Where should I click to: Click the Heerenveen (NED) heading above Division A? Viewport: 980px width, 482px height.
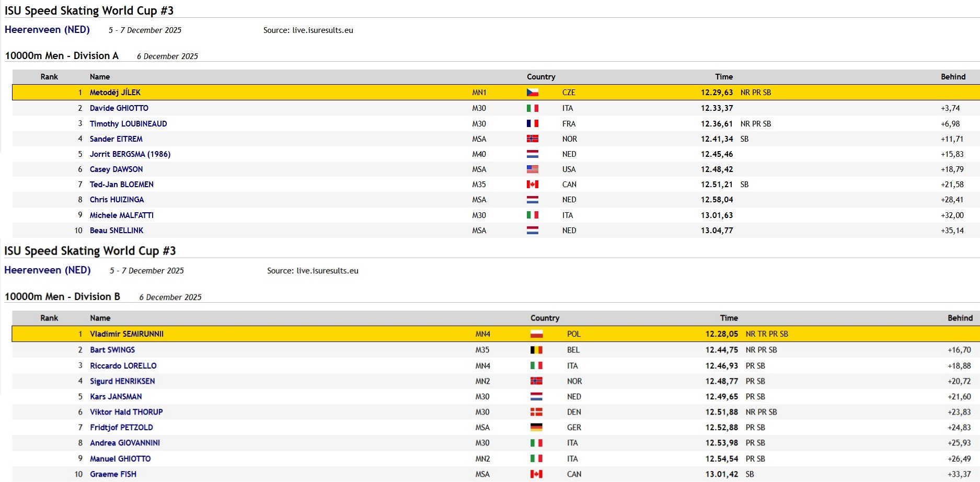click(x=47, y=30)
